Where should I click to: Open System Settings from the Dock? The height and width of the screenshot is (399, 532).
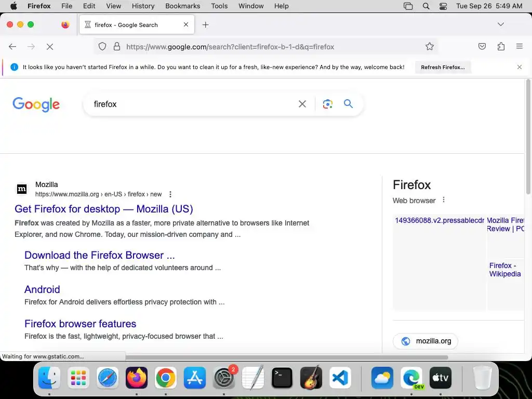pos(224,378)
